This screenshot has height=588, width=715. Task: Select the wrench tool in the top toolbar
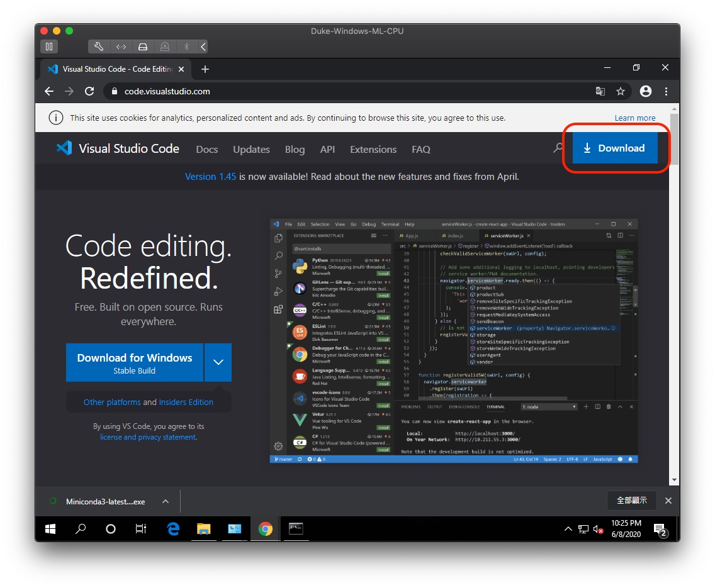[x=99, y=46]
